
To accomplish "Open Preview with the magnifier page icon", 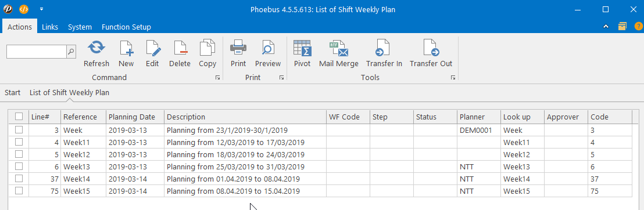I will [x=268, y=48].
